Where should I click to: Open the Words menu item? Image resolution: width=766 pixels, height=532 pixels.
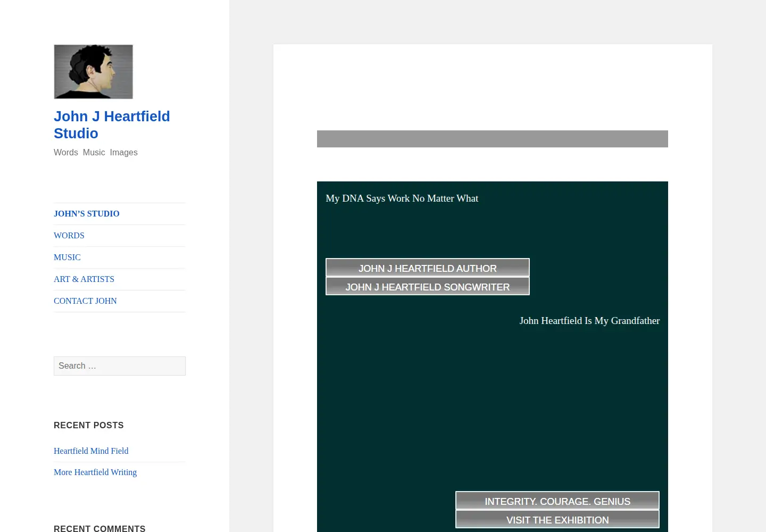[69, 236]
